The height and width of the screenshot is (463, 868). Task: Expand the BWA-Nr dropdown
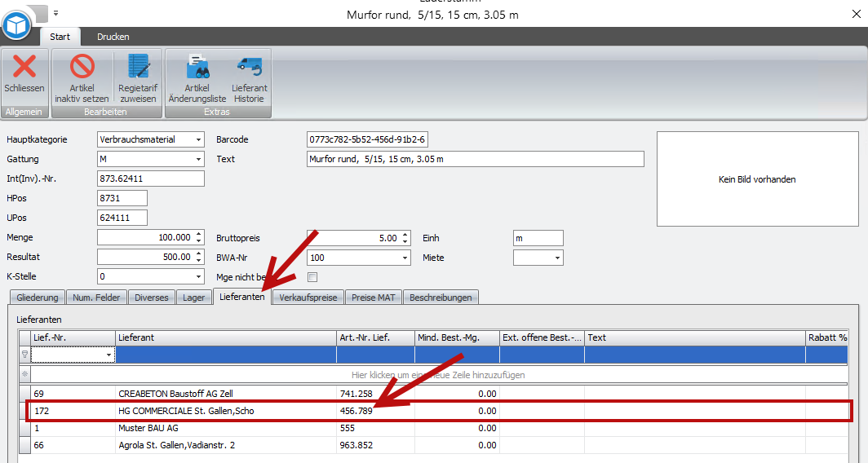pos(404,258)
